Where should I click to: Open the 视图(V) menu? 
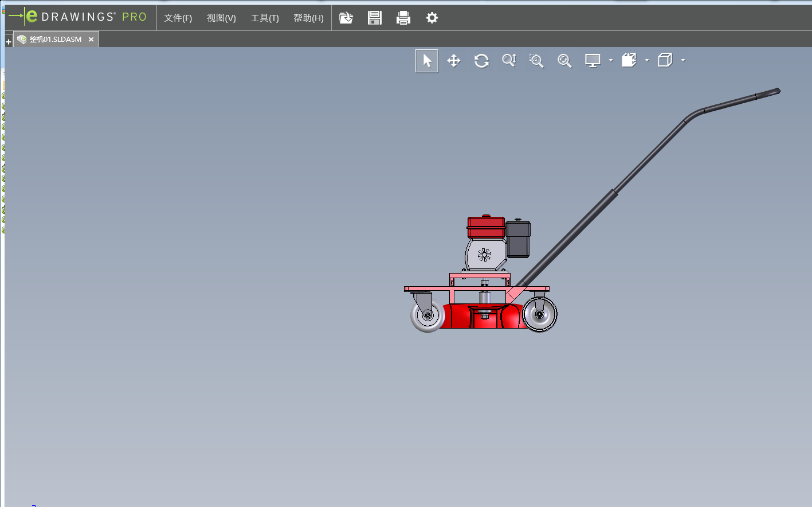click(221, 18)
